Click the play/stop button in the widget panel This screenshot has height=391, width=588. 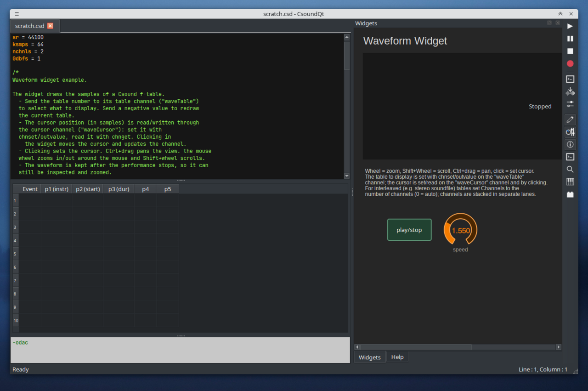(409, 230)
